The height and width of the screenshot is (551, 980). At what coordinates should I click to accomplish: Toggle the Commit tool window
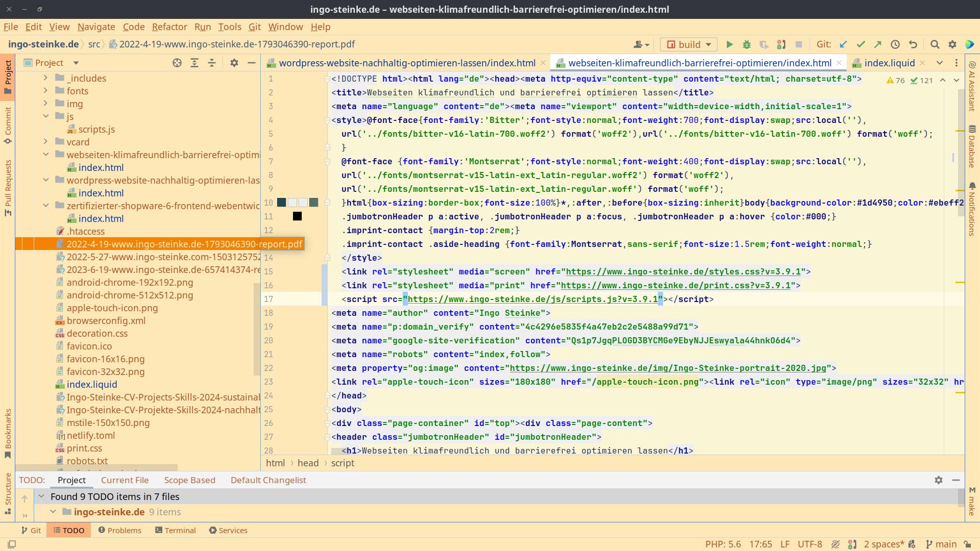(x=8, y=125)
